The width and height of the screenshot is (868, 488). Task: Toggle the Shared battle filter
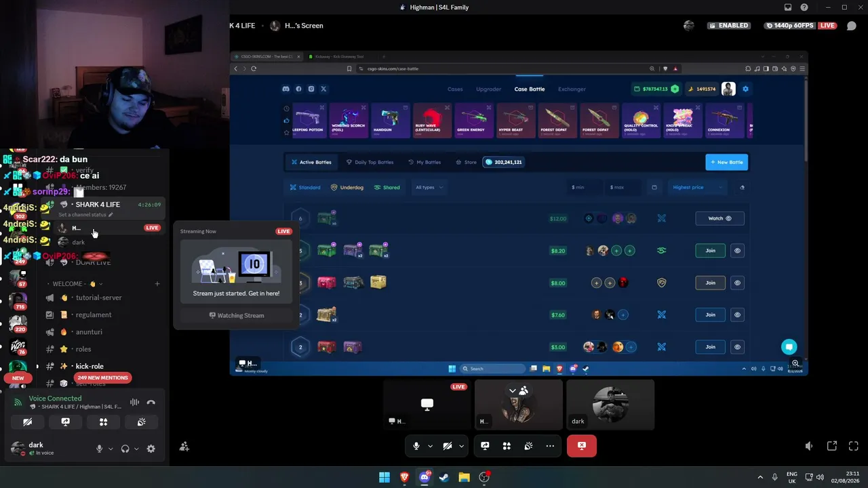pyautogui.click(x=387, y=187)
